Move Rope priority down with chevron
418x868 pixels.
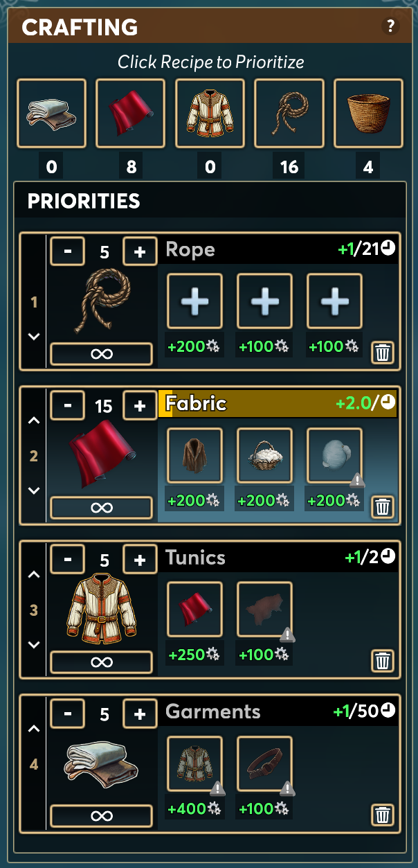[x=34, y=336]
